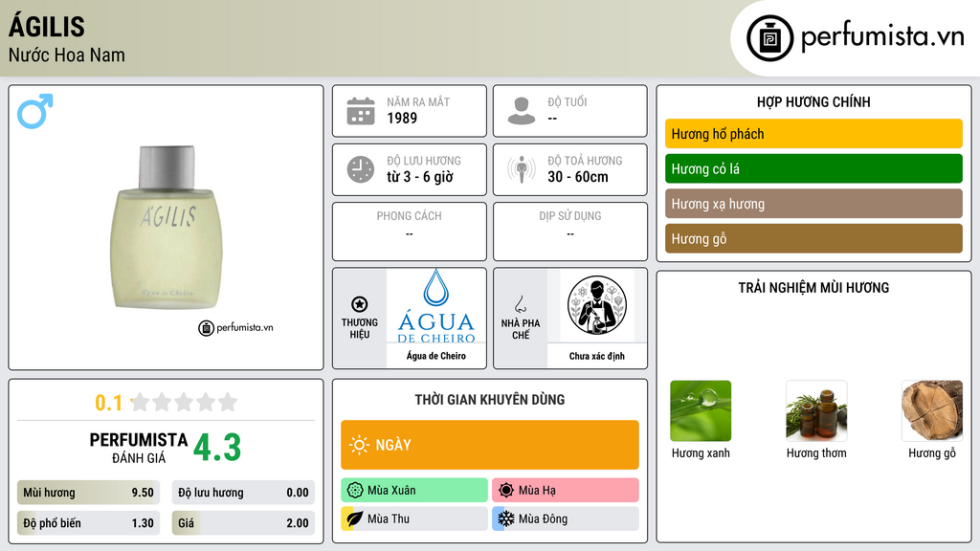Click the ÁGILIS title text

point(47,27)
